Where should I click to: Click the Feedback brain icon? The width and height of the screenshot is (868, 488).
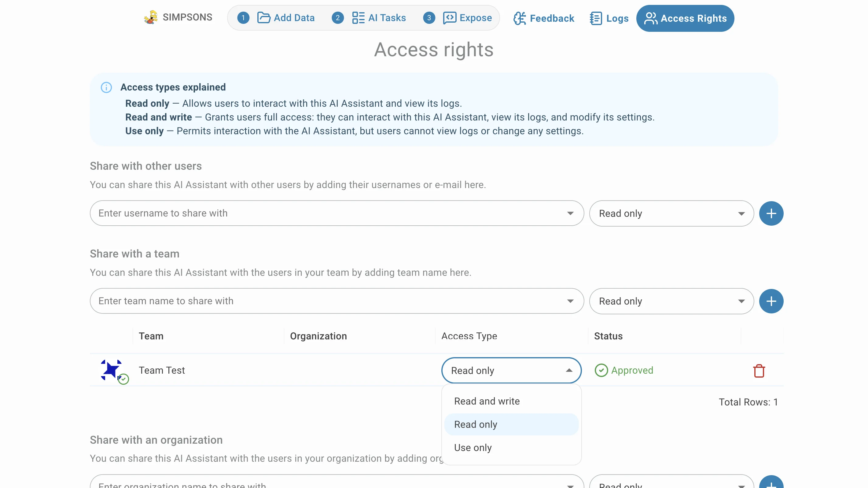click(519, 18)
